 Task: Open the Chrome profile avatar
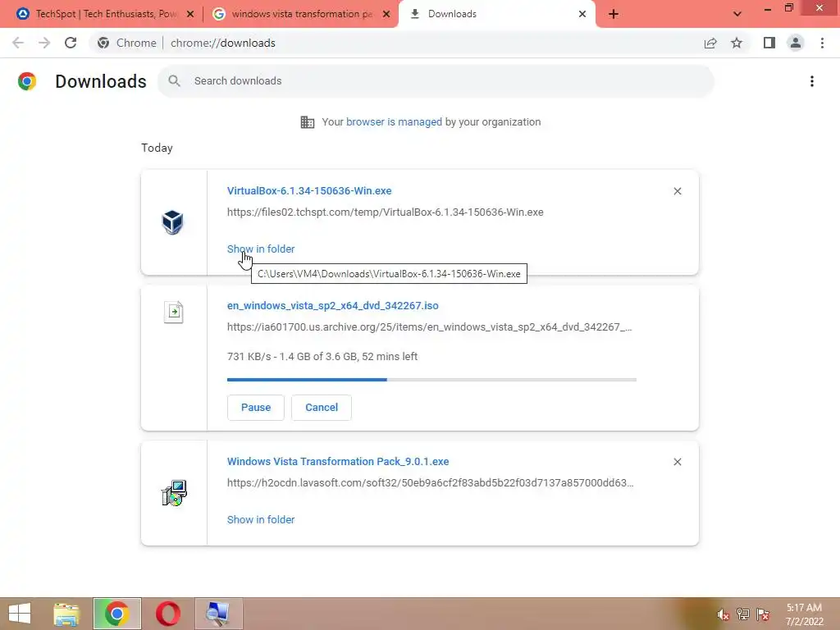[796, 43]
